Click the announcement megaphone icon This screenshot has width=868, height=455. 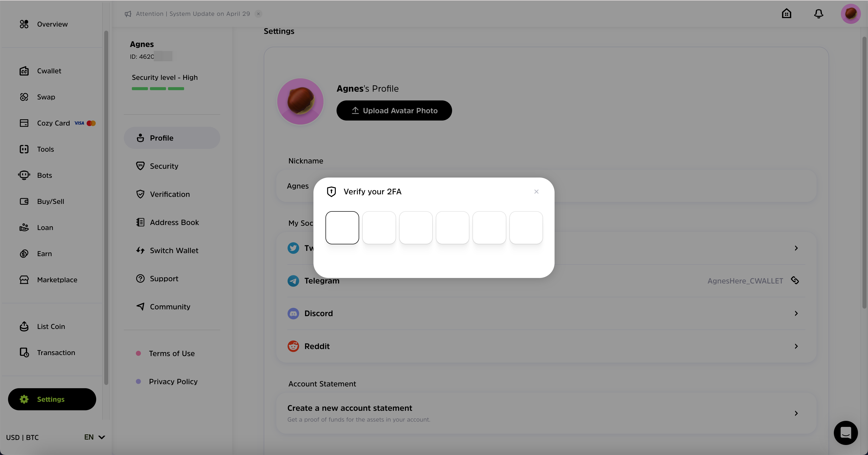128,14
